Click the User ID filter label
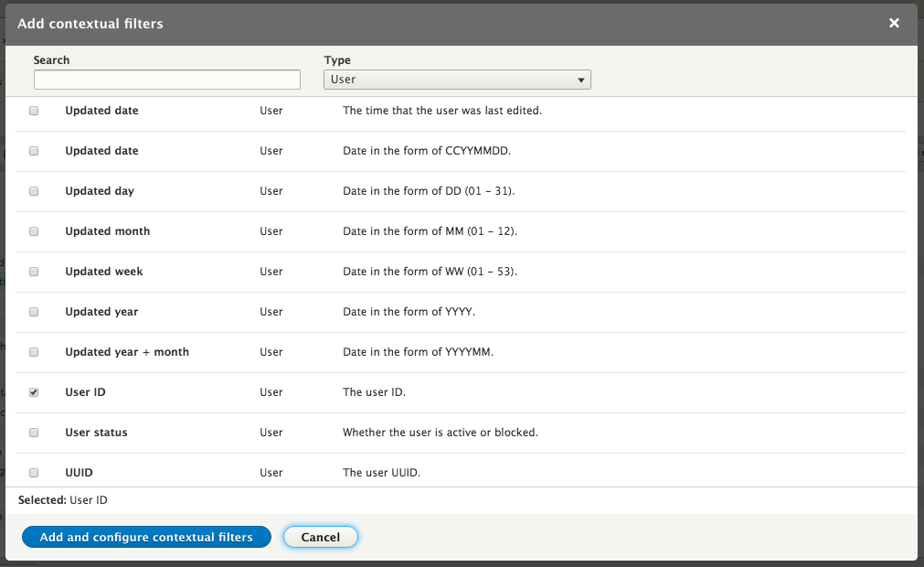 click(86, 392)
